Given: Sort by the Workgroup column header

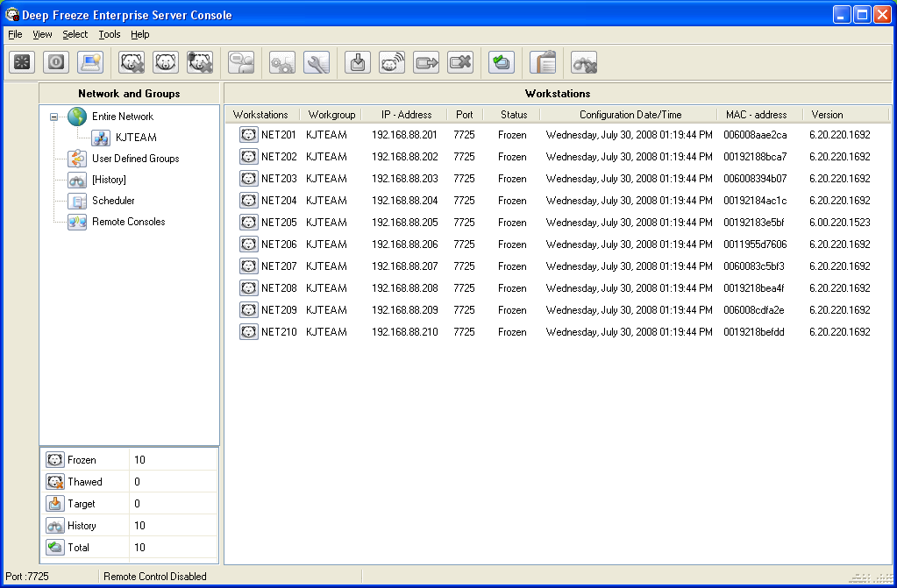Looking at the screenshot, I should tap(331, 115).
